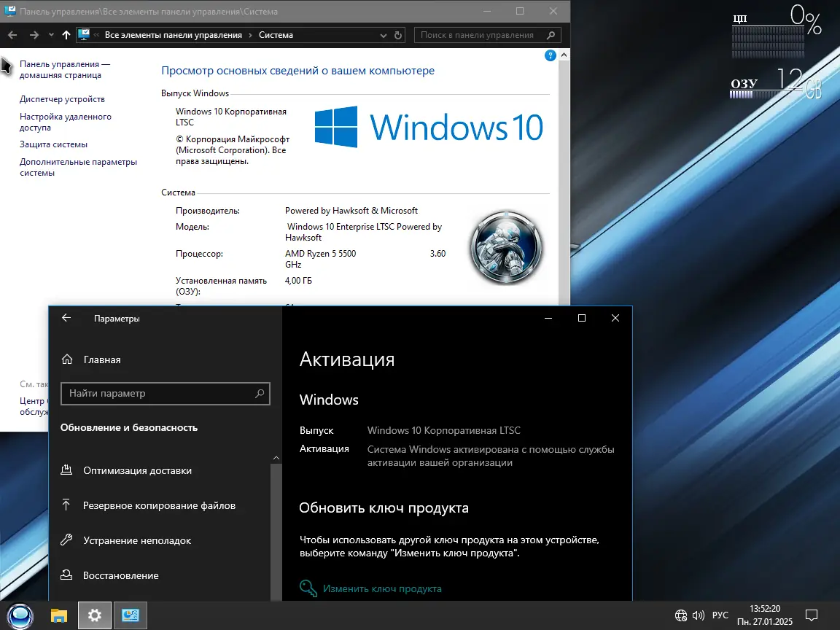Open File Explorer from taskbar
This screenshot has height=630, width=840.
click(x=59, y=615)
